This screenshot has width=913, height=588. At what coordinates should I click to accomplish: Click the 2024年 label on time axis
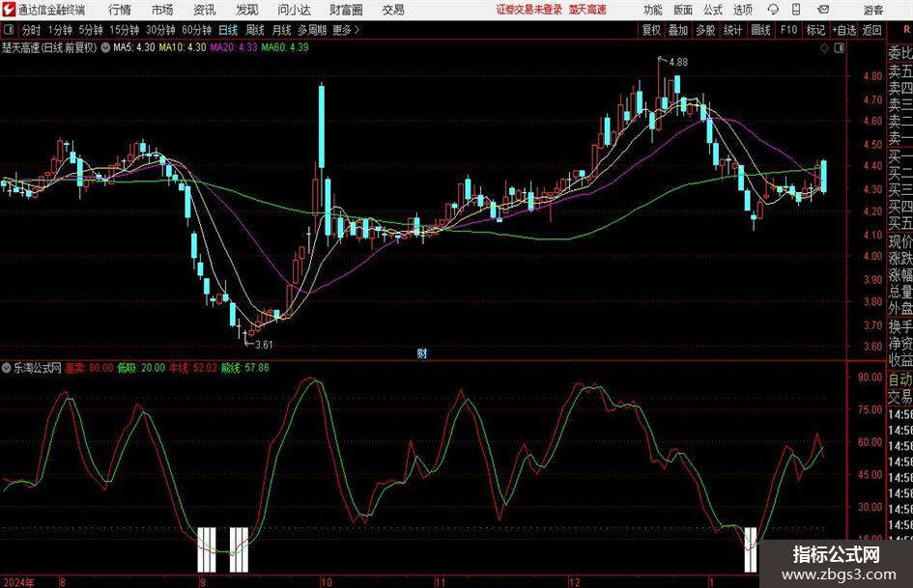point(18,582)
